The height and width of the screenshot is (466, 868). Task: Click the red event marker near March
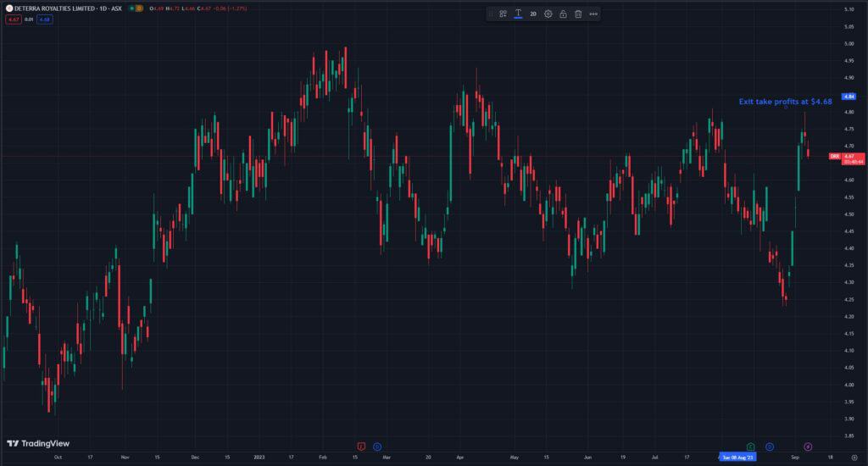coord(361,446)
